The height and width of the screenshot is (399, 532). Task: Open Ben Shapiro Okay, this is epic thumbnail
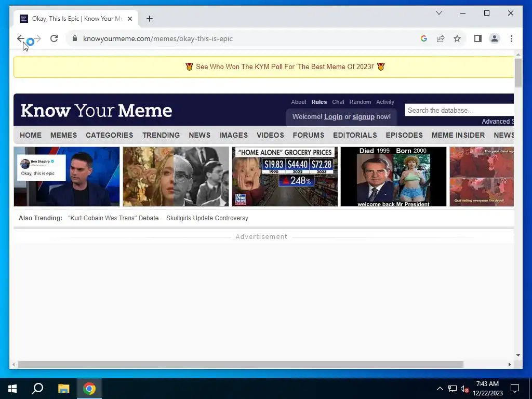tap(67, 177)
